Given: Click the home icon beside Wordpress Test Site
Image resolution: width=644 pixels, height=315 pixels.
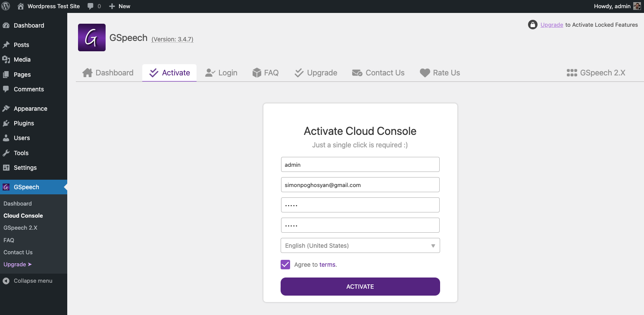Looking at the screenshot, I should [x=21, y=6].
